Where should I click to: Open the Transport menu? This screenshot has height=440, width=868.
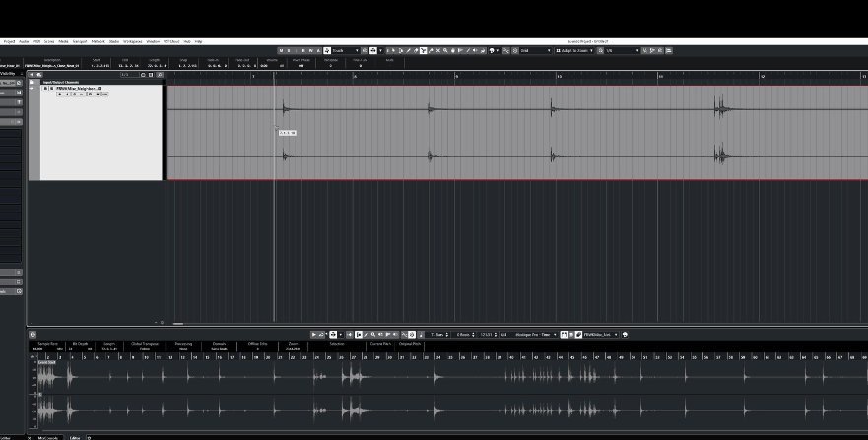click(x=80, y=41)
